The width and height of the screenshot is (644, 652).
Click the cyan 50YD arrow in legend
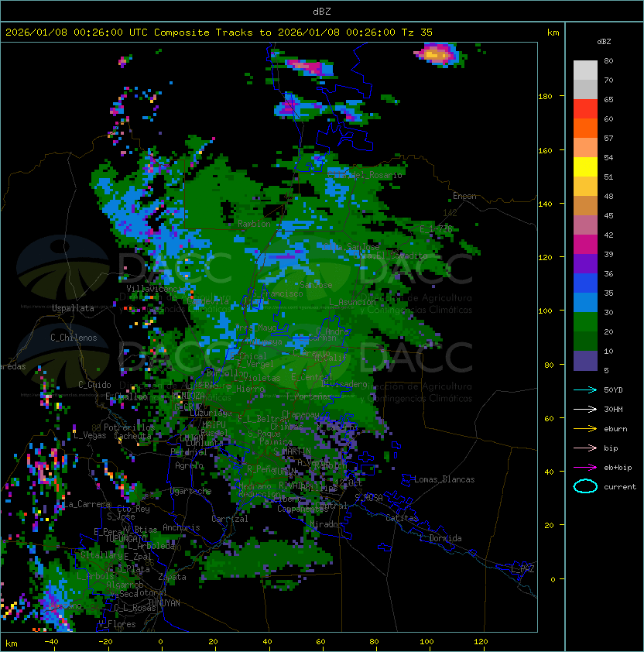point(585,389)
